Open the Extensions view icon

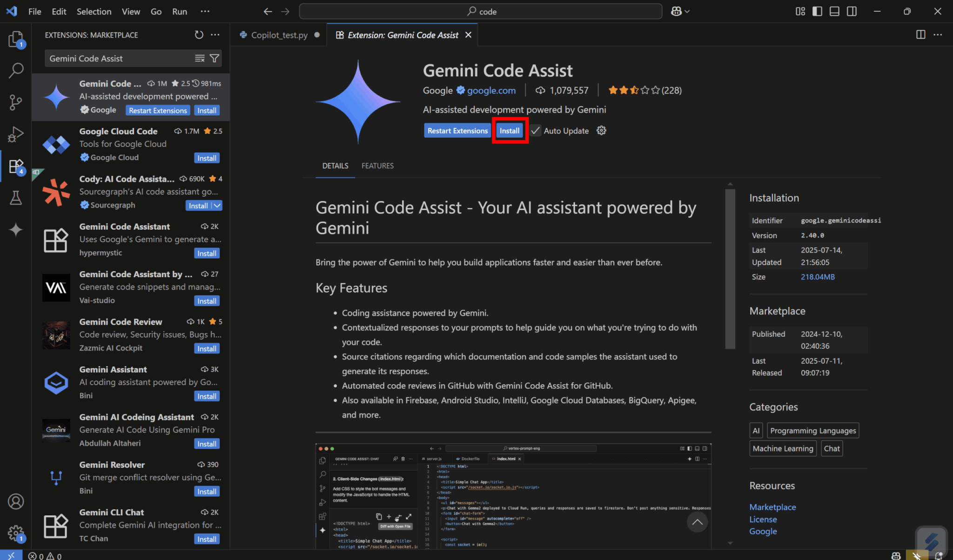(16, 166)
